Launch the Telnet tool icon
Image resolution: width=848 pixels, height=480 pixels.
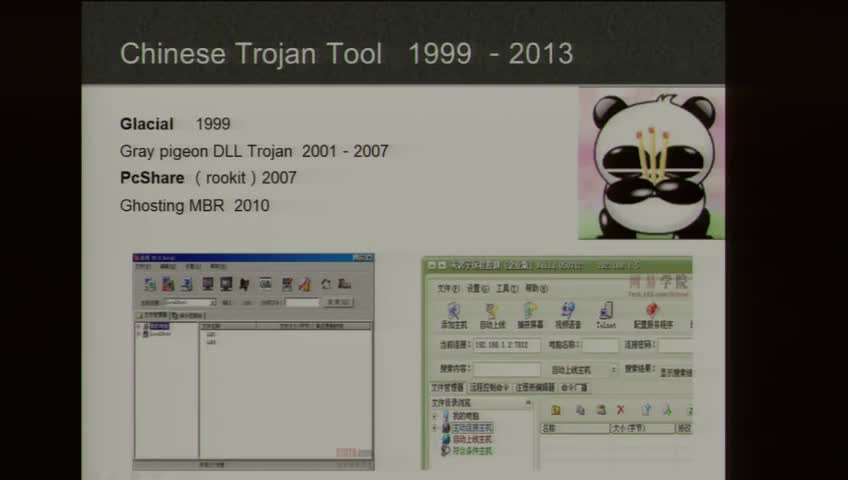pos(606,315)
